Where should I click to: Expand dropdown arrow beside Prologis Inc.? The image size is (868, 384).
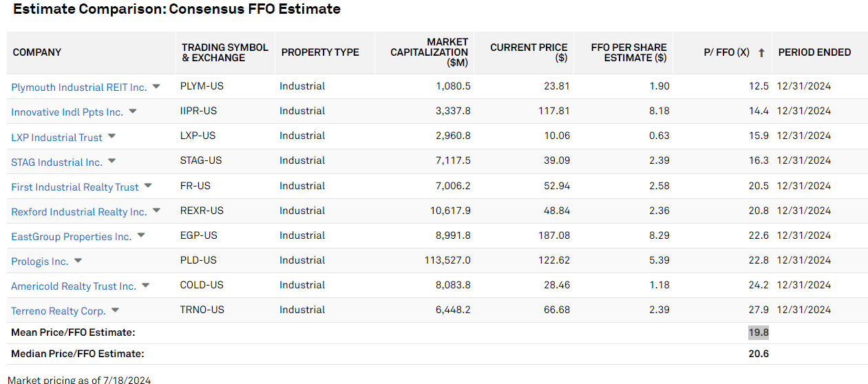pos(78,260)
